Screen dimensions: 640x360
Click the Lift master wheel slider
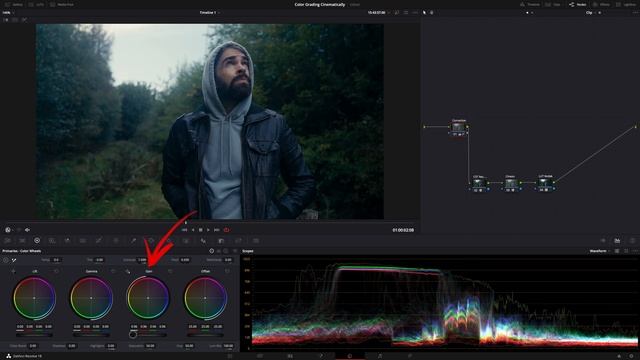point(34,335)
